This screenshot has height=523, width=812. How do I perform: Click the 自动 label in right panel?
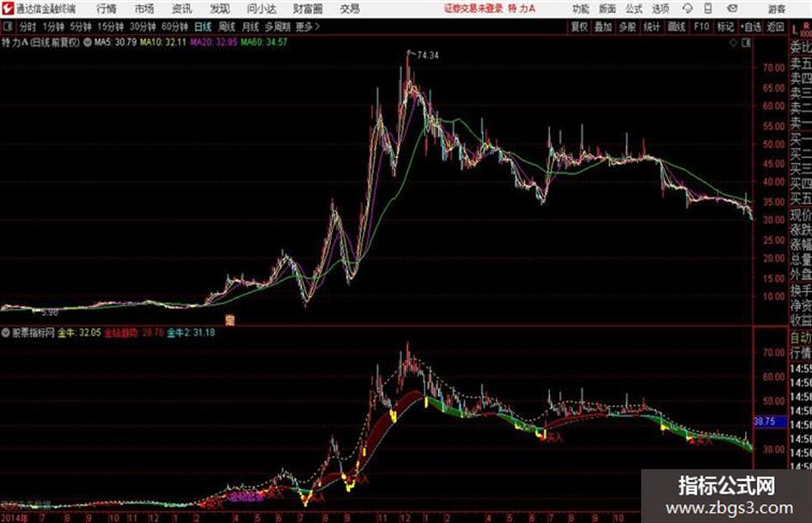[x=801, y=338]
